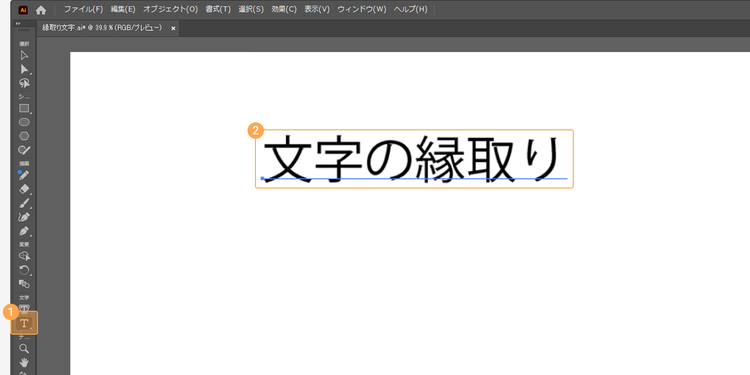Screen dimensions: 750x375
Task: Go to the Home screen icon
Action: coord(41,10)
